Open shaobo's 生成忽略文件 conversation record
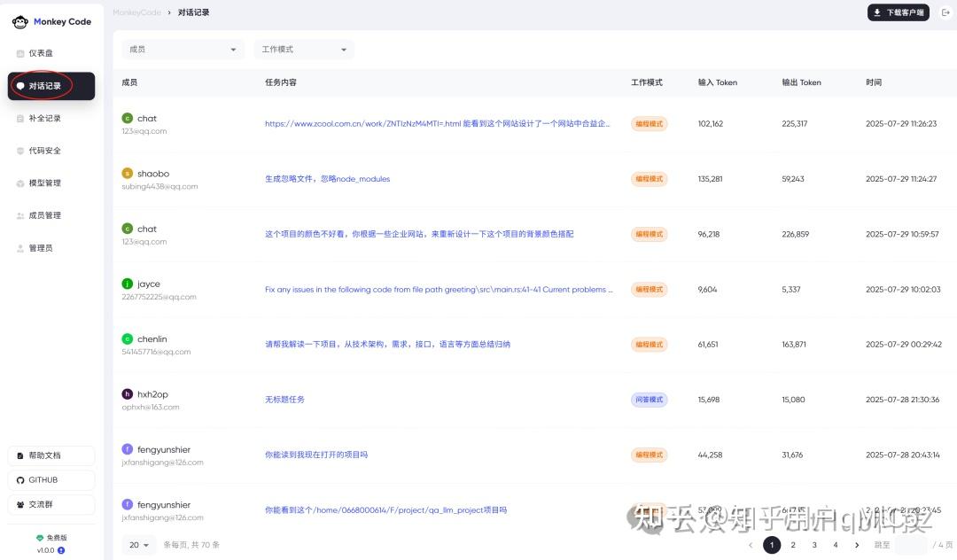The image size is (957, 560). click(x=328, y=179)
